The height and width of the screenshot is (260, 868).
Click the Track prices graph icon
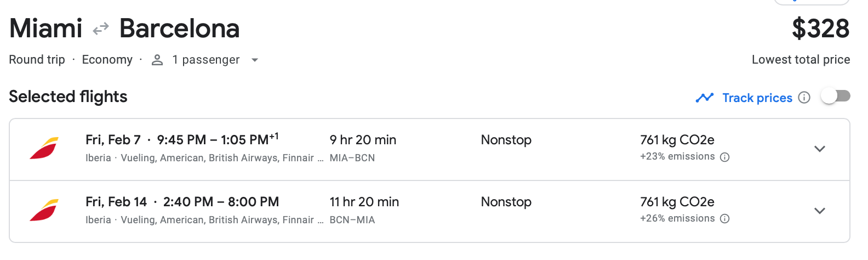(704, 98)
